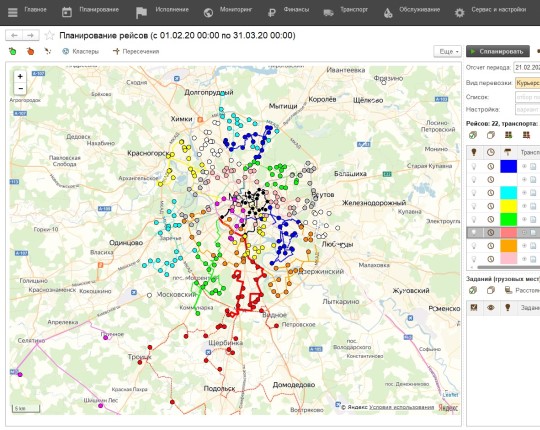The image size is (540, 430).
Task: Select the blue color swatch
Action: tap(508, 166)
